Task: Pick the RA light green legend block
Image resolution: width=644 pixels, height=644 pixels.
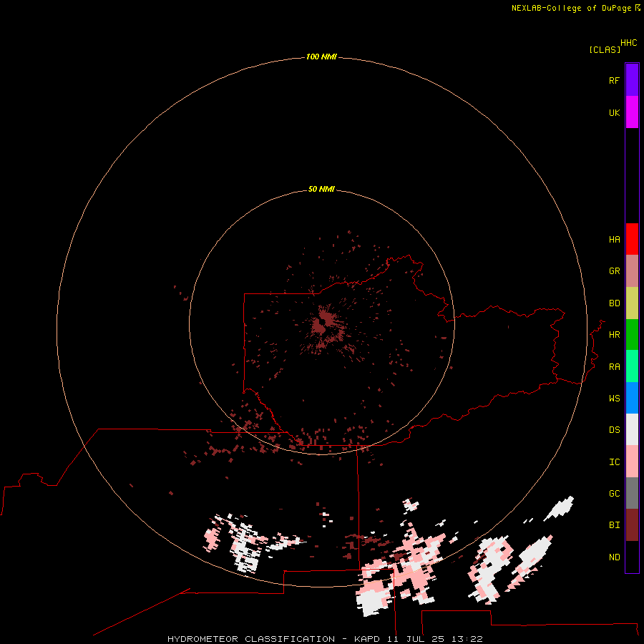Action: 632,366
